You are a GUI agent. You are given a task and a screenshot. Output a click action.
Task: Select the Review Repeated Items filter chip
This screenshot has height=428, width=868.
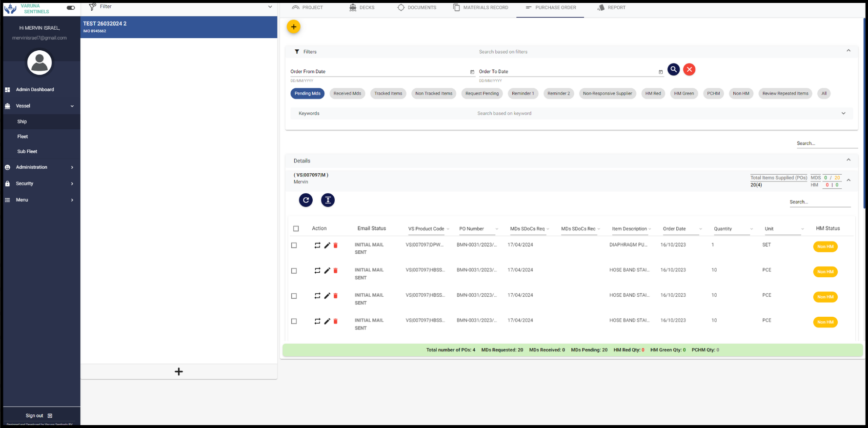coord(785,94)
